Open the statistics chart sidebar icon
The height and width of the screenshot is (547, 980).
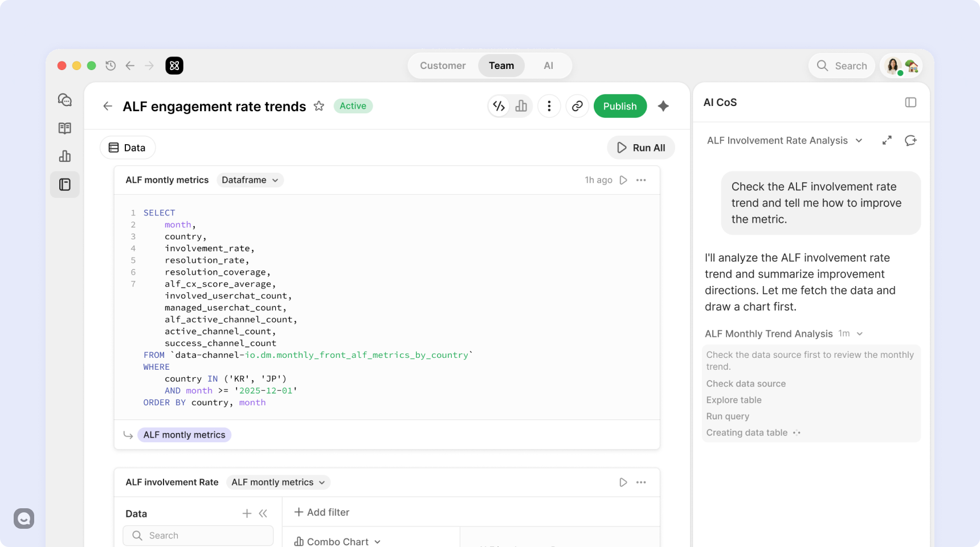click(65, 156)
